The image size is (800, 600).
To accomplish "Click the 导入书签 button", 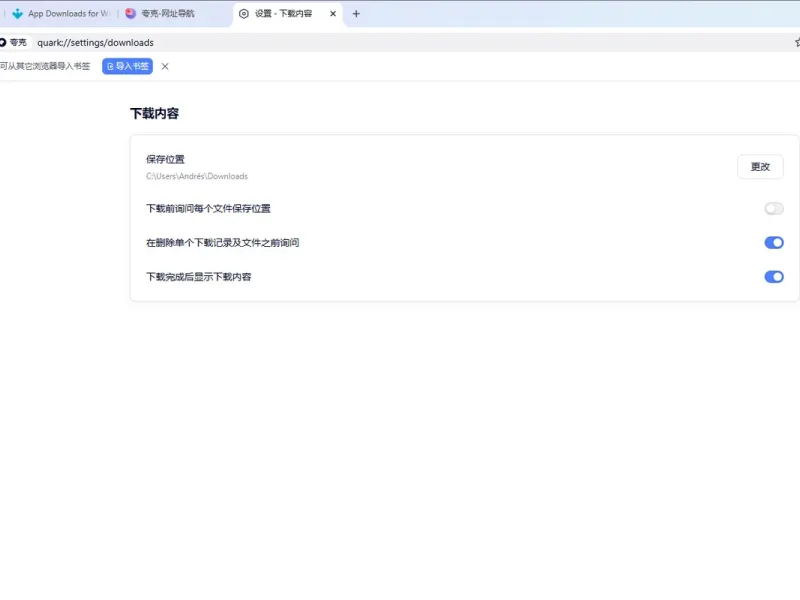I will point(128,66).
